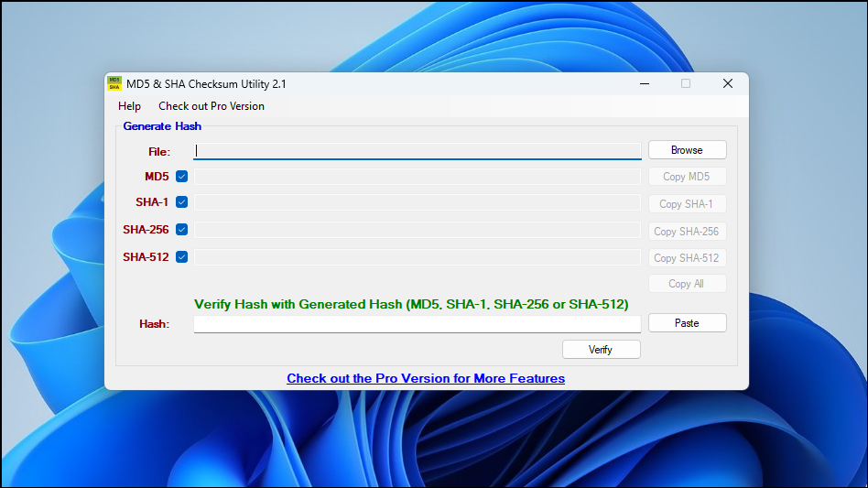Click the "Hash:" label

pyautogui.click(x=154, y=324)
